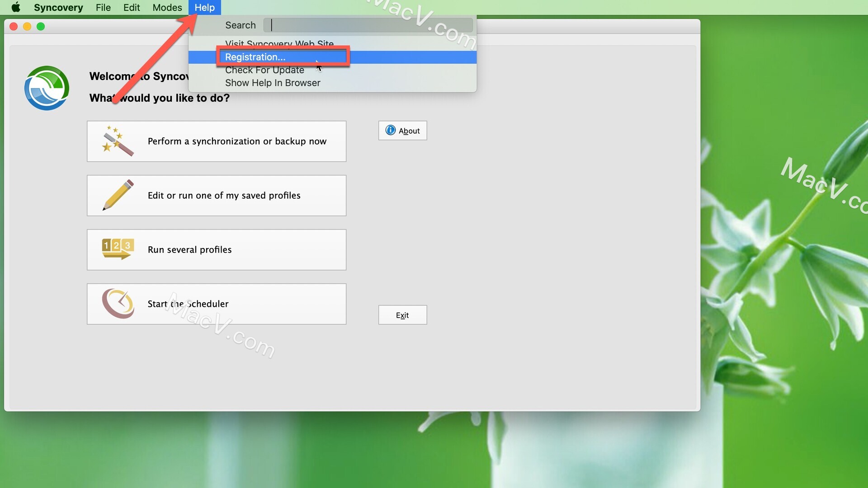Click the 'What would you like to do?' text

160,98
